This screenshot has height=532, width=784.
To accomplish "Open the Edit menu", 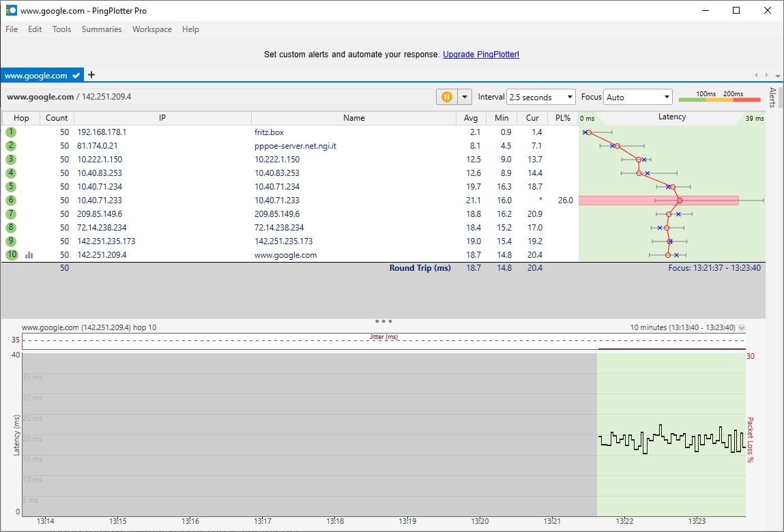I will point(35,29).
